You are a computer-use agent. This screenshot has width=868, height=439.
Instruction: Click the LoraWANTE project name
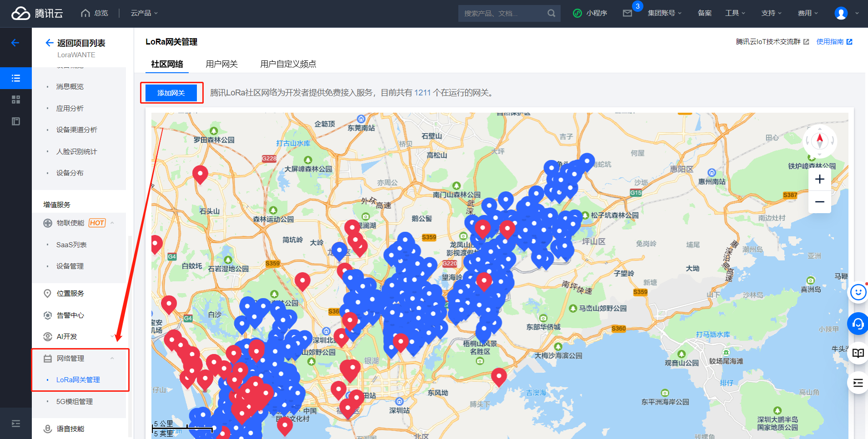tap(76, 55)
